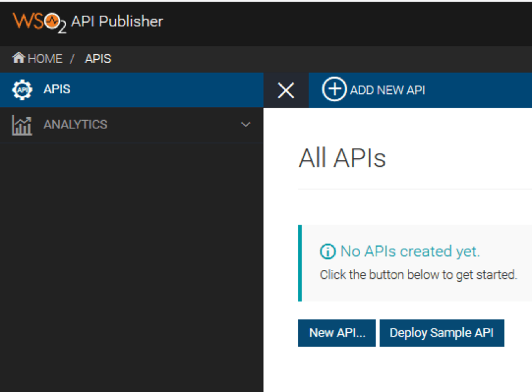Click the API gear icon in sidebar
The height and width of the screenshot is (392, 532).
click(23, 89)
